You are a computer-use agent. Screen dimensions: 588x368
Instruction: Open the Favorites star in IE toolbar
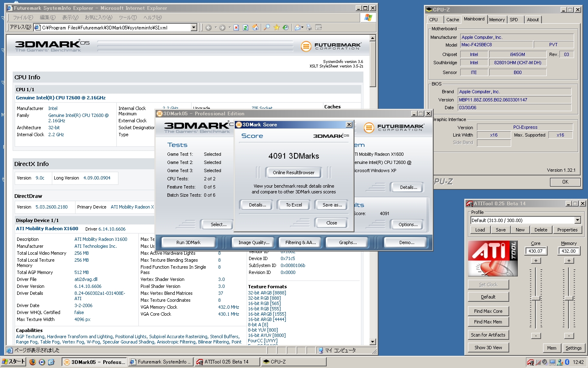(x=276, y=27)
